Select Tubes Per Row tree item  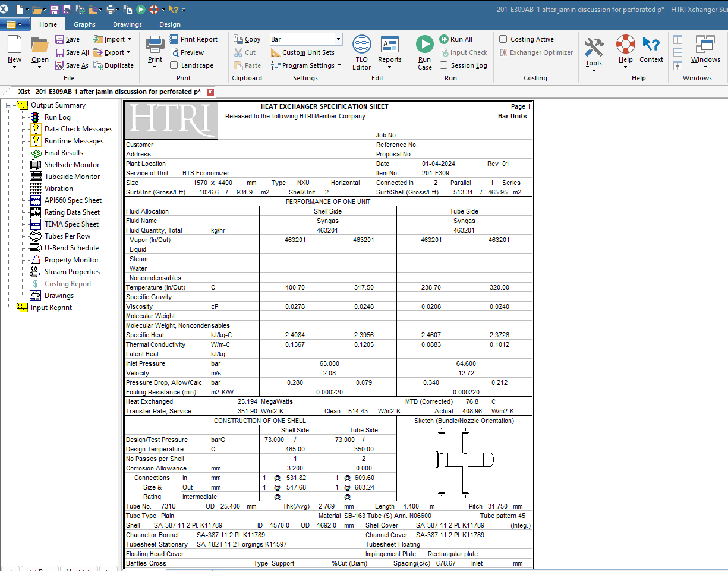(67, 236)
